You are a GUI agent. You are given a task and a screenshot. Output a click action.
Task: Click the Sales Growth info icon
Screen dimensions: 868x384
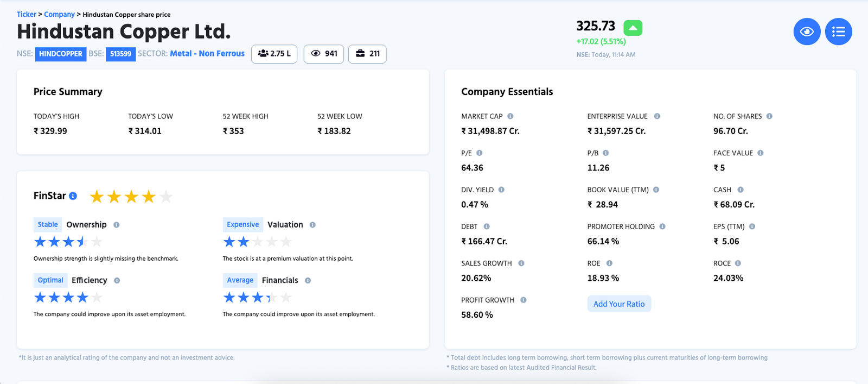[x=521, y=263]
